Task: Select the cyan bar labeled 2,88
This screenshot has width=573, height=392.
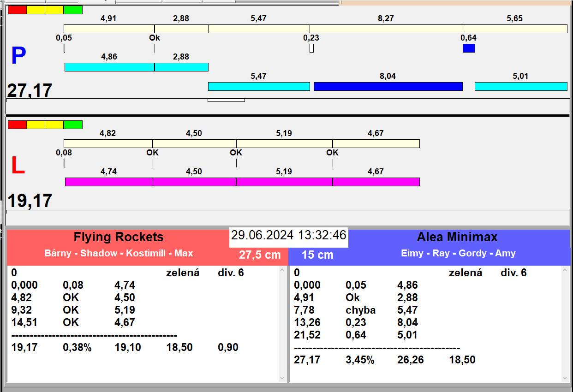Action: tap(181, 67)
